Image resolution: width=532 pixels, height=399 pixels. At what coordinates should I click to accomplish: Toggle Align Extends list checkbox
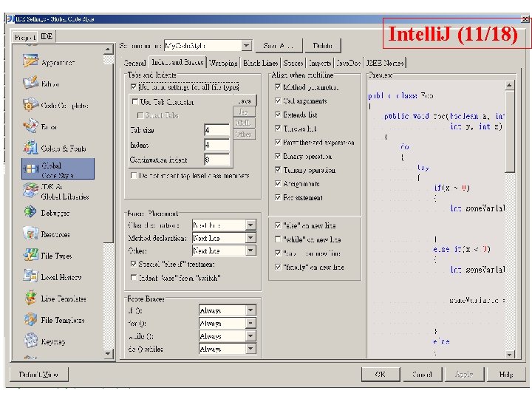[278, 115]
